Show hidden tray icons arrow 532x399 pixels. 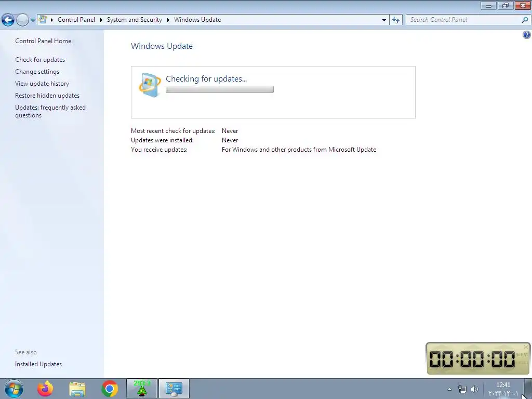450,389
